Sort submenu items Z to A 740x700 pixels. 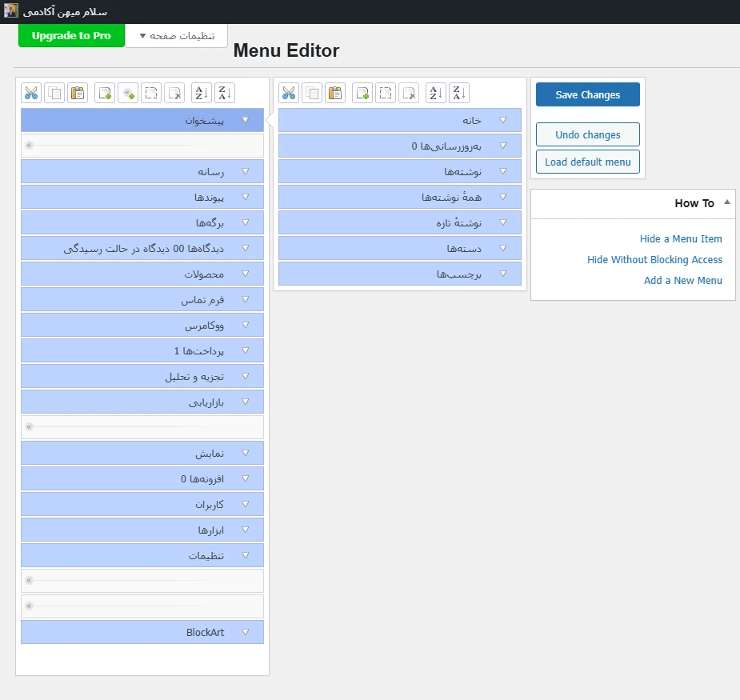pos(459,93)
